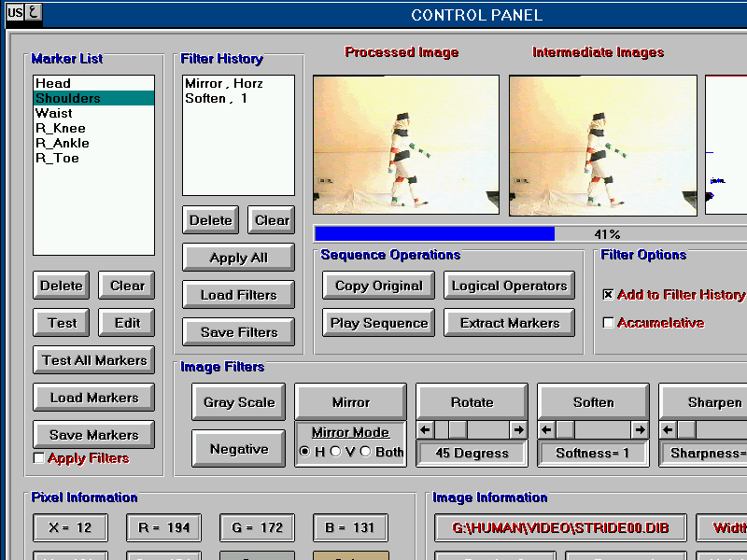Click the Soften slider right arrow
747x560 pixels.
(640, 430)
